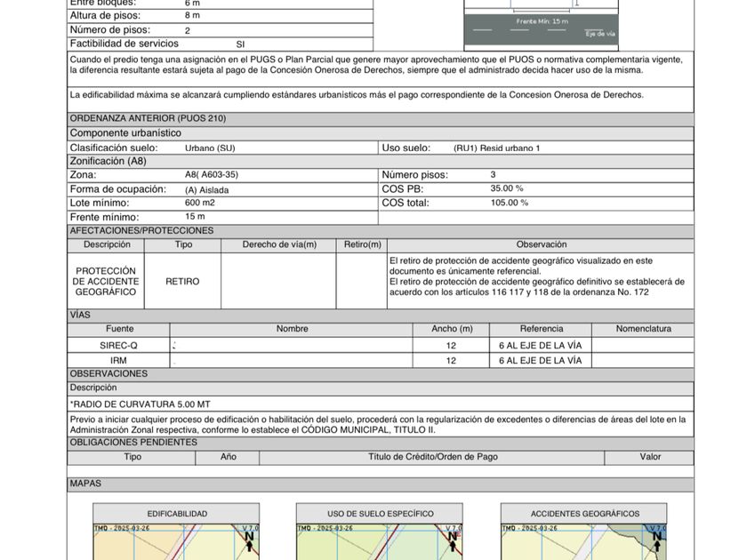Click the north arrow on the EDIFICABILIDAD map
This screenshot has width=747, height=560.
click(249, 542)
